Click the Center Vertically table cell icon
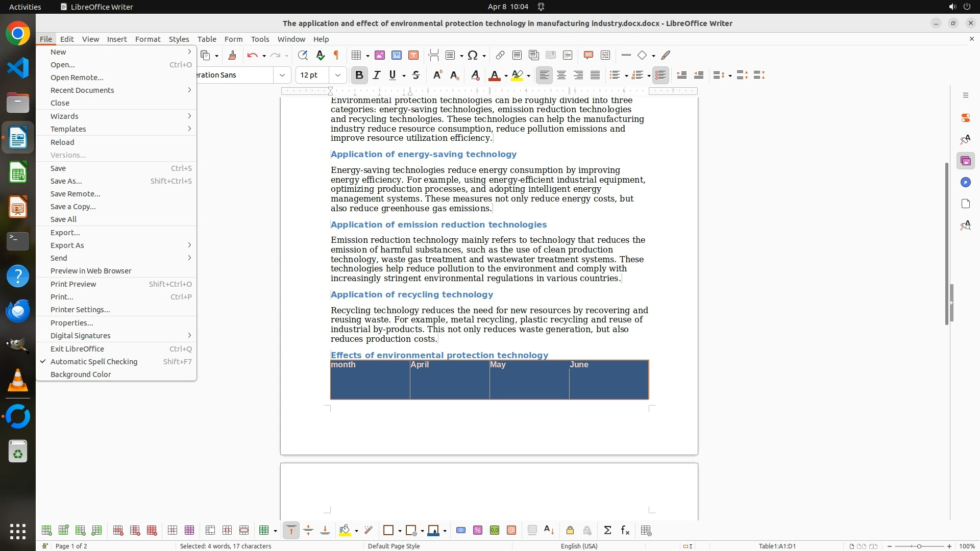 point(308,531)
